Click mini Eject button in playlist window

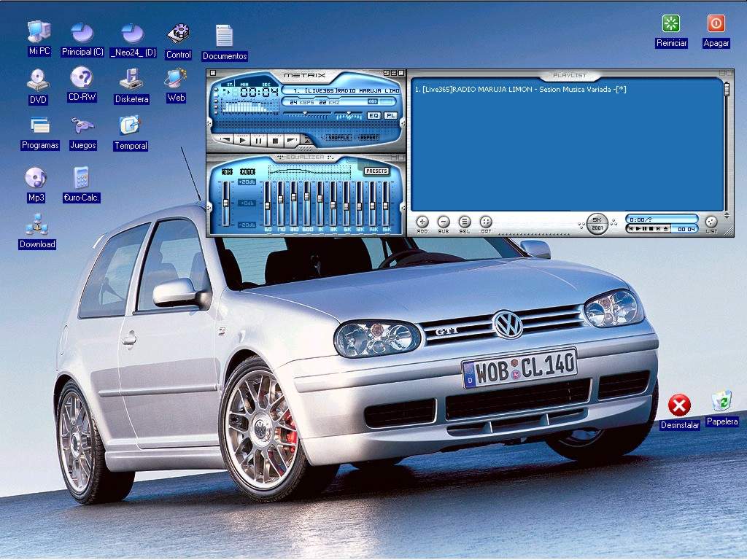click(665, 228)
